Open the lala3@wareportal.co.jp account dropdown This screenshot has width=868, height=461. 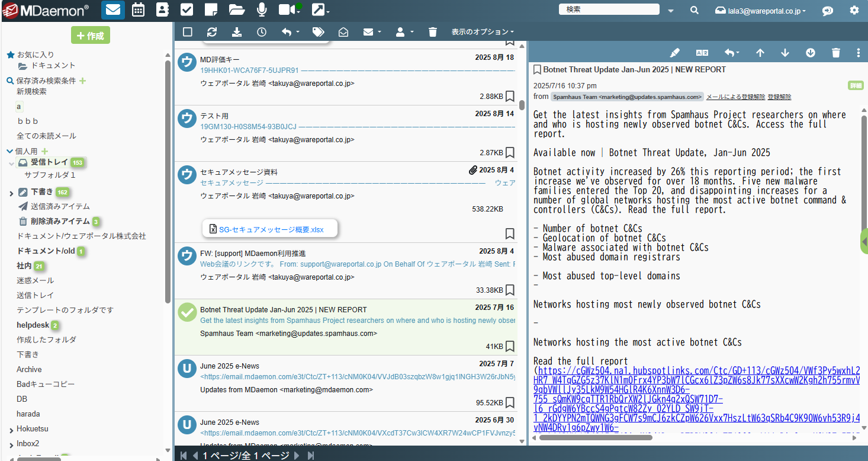(760, 11)
